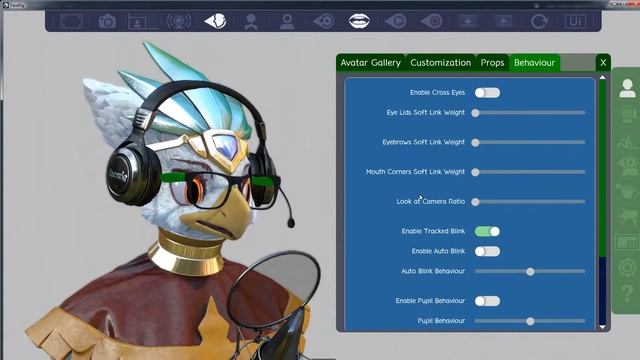
Task: Click the Enable Auto Blink label
Action: tap(438, 251)
